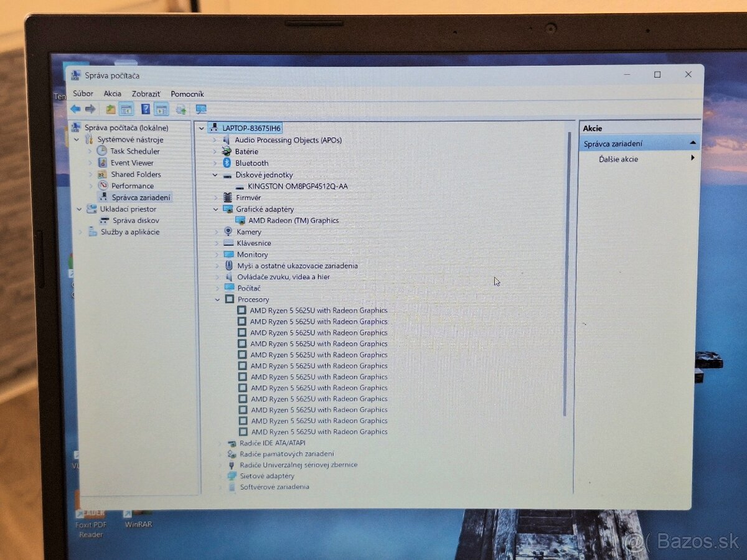Click the Scan for hardware changes monitor icon

pos(201,109)
